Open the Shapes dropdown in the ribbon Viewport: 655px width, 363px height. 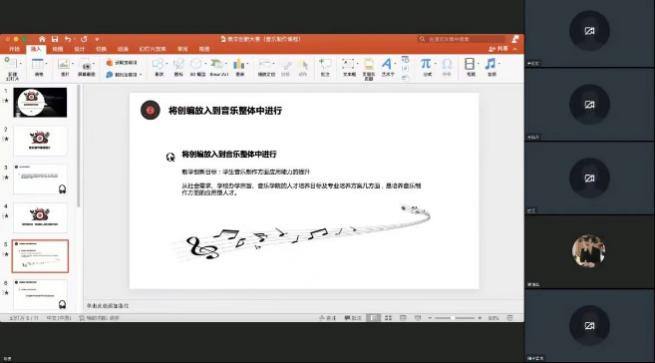(167, 63)
